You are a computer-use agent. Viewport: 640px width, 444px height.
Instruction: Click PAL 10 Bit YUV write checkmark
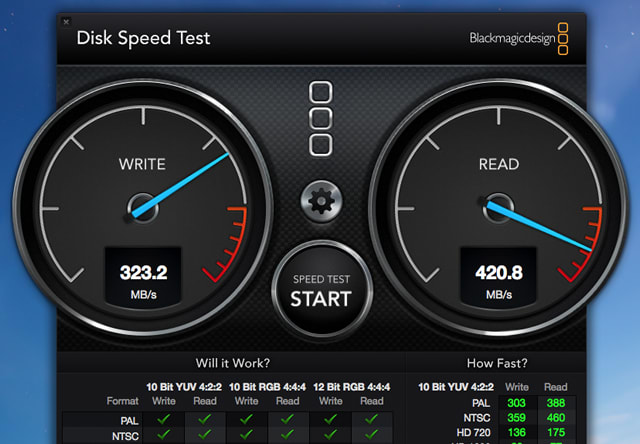coord(164,419)
